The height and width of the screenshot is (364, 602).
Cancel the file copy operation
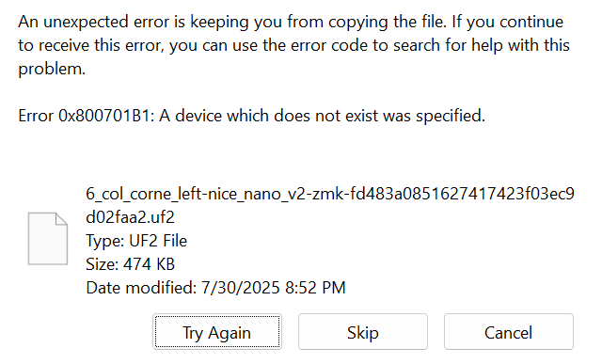pyautogui.click(x=508, y=332)
